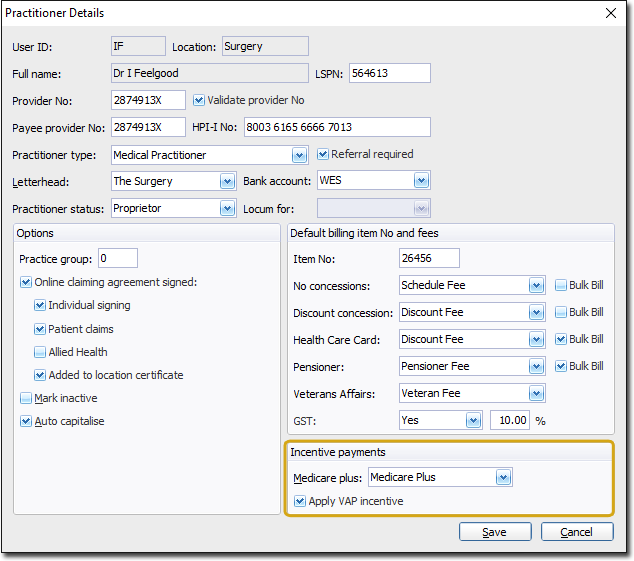Toggle Apply VAP incentive checkbox

tap(299, 501)
